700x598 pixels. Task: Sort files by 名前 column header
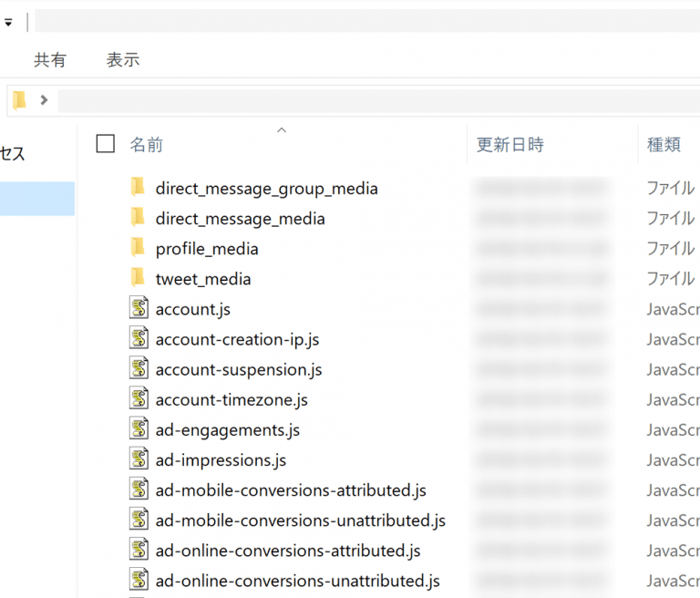click(147, 144)
